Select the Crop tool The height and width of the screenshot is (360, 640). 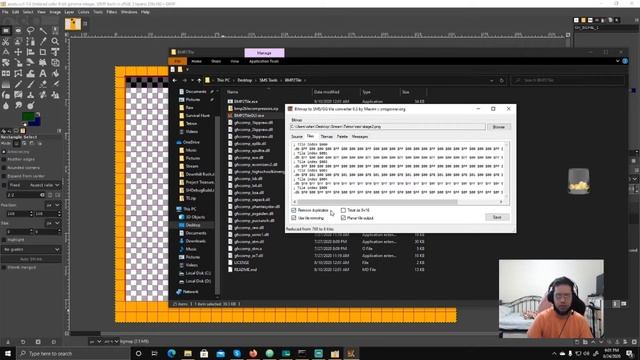click(43, 52)
